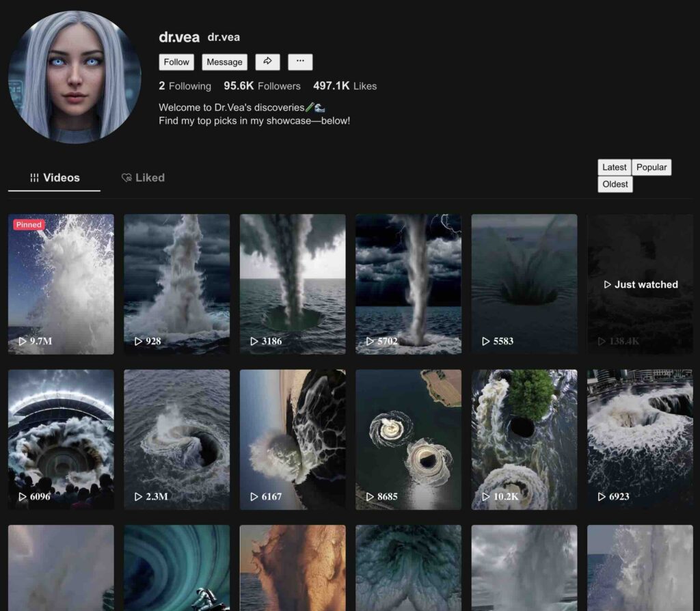The height and width of the screenshot is (611, 700).
Task: Open the three-dots more options menu
Action: pyautogui.click(x=300, y=62)
